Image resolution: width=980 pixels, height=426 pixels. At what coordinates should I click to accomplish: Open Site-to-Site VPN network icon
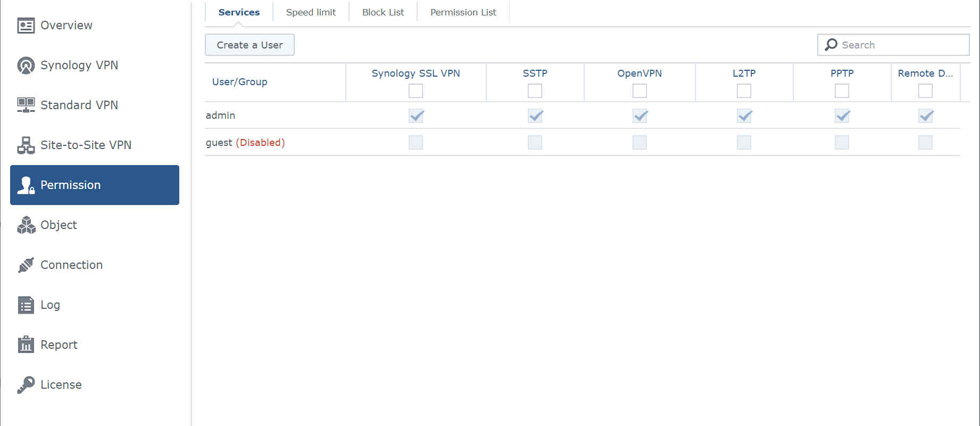tap(26, 145)
